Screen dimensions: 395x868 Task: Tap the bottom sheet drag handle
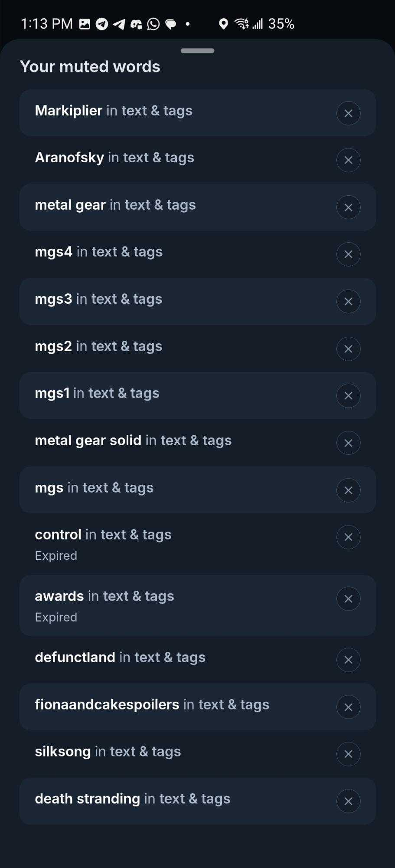pos(197,51)
